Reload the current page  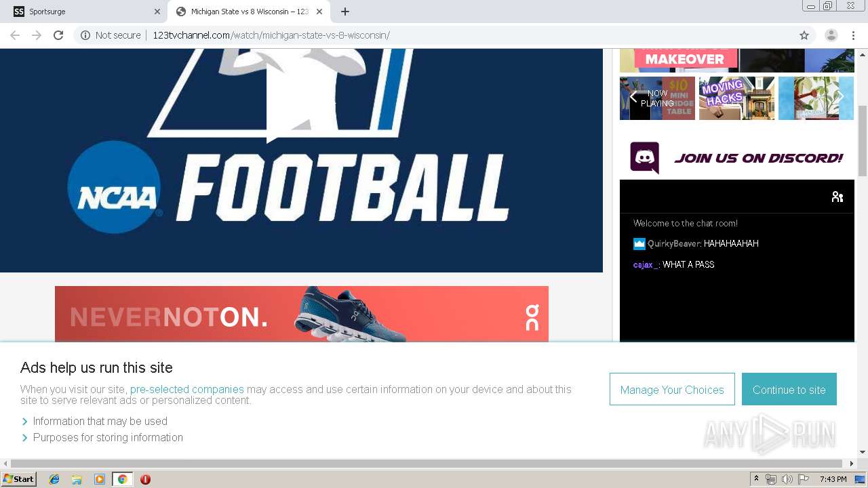click(x=58, y=35)
